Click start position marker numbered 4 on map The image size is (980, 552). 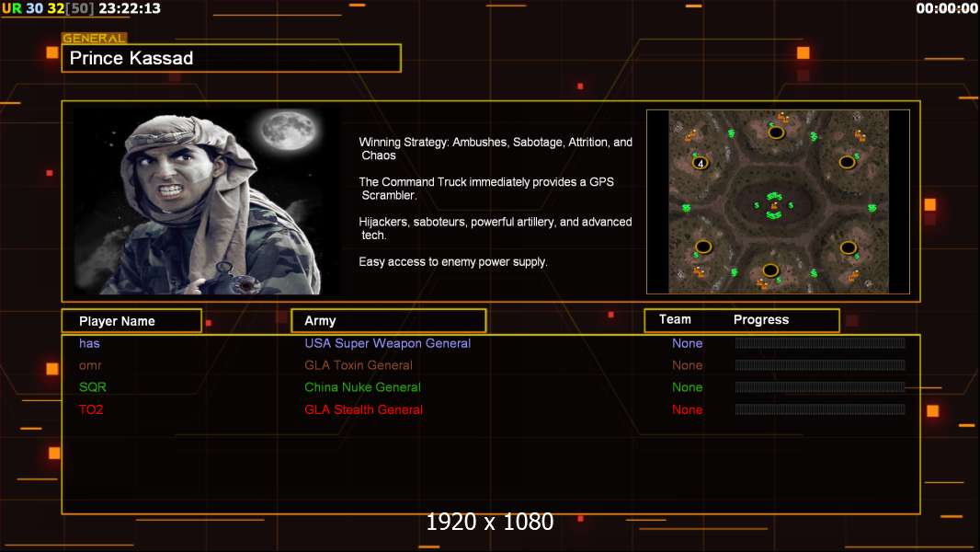point(701,163)
